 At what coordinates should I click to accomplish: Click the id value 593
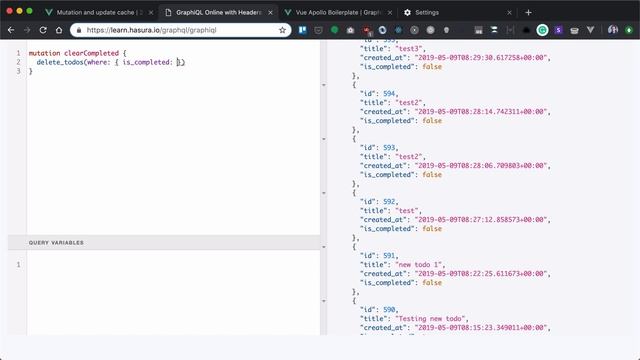coord(389,147)
